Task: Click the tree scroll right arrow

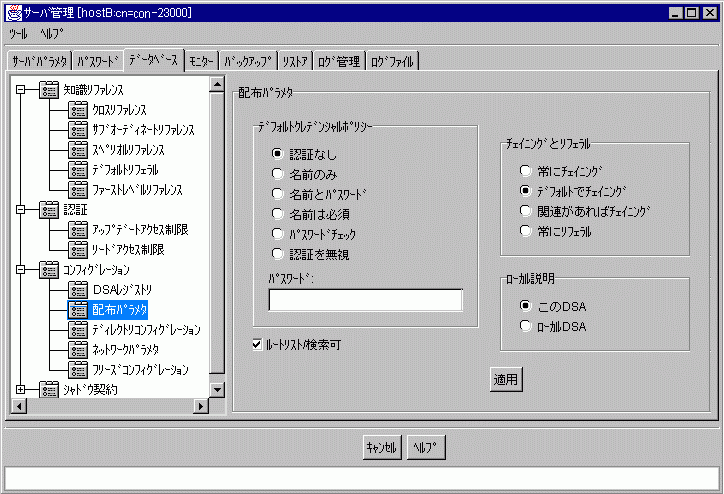Action: [201, 406]
